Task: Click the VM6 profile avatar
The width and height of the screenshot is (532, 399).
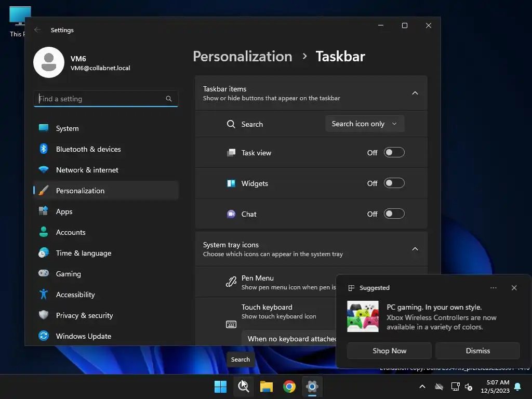Action: click(x=49, y=62)
